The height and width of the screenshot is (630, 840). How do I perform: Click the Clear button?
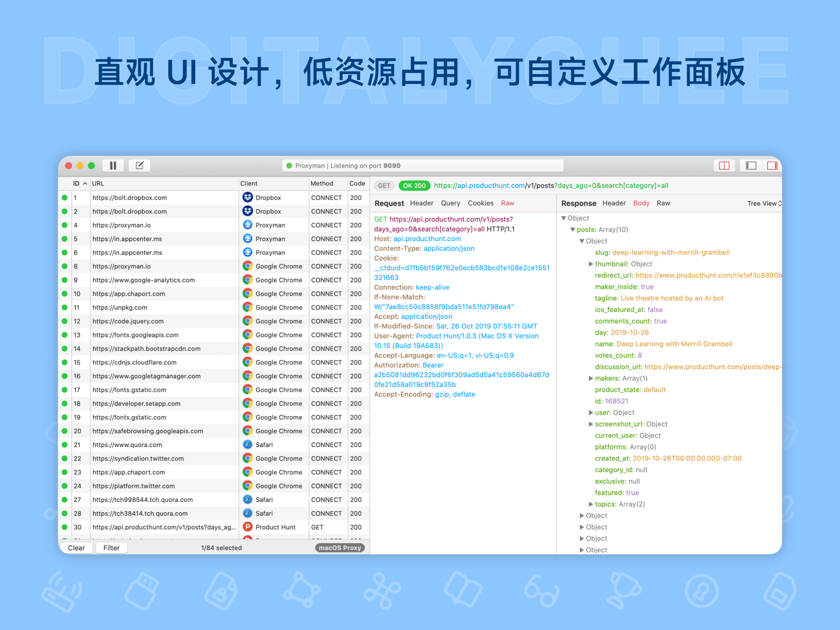point(76,548)
